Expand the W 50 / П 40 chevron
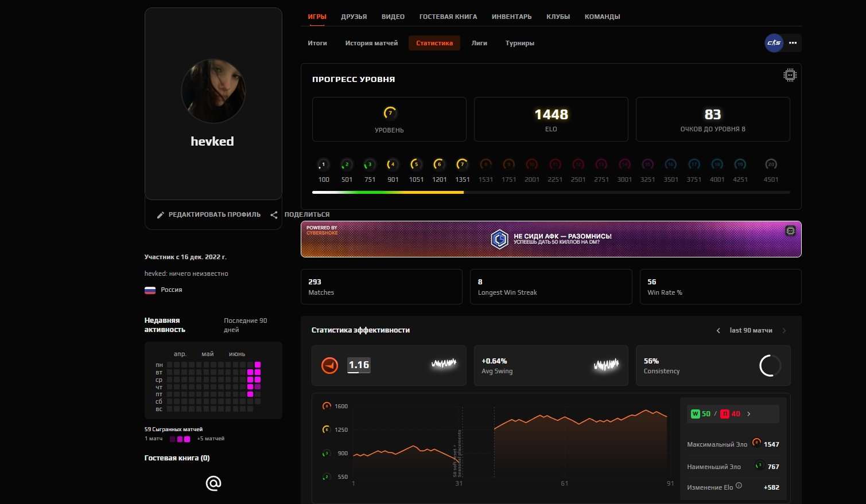Image resolution: width=866 pixels, height=504 pixels. [749, 414]
